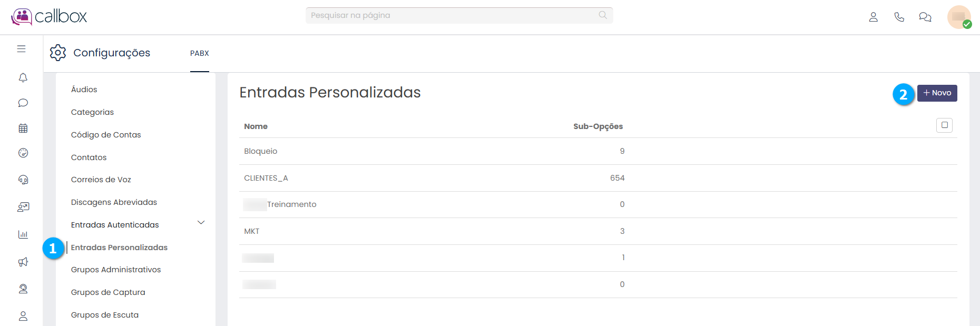Select Grupos de Captura in settings menu

[108, 292]
